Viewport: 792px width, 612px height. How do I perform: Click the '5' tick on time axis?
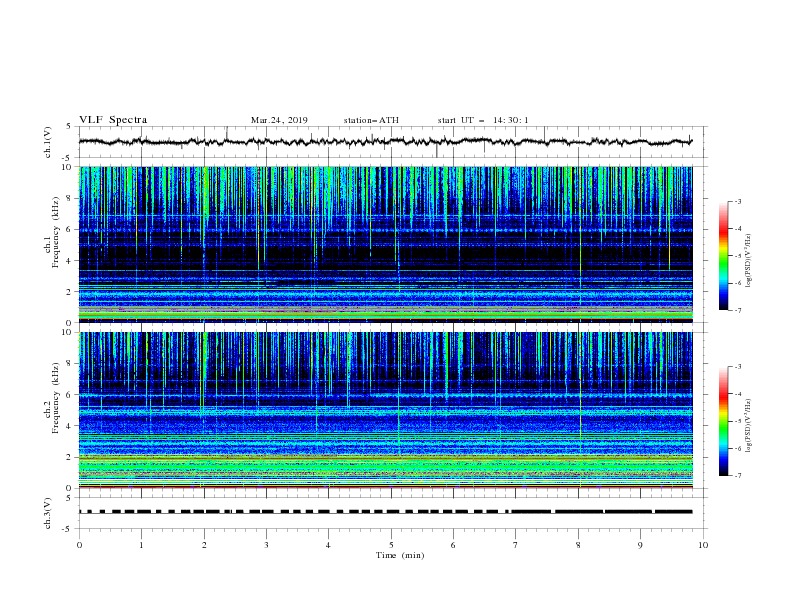click(391, 545)
